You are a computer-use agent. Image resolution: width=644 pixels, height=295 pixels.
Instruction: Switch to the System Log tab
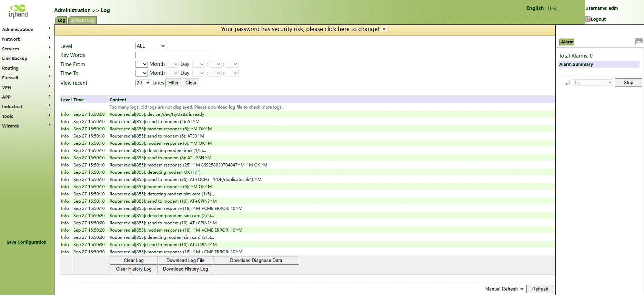click(82, 20)
